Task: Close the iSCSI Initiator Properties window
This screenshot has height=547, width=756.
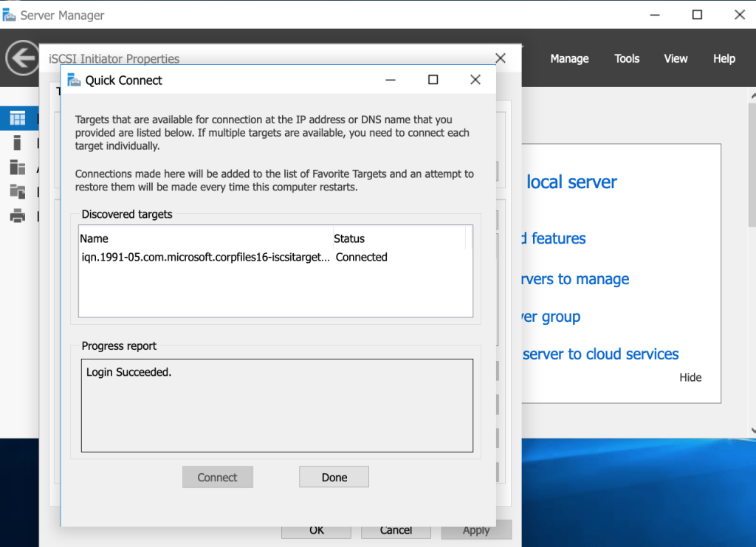Action: click(500, 58)
